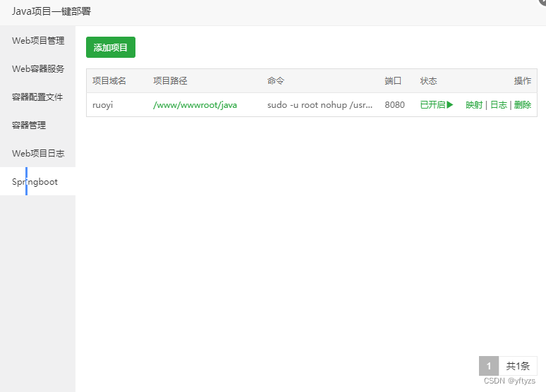Click the 端口 column header
Screen dimensions: 546x392
pos(393,81)
